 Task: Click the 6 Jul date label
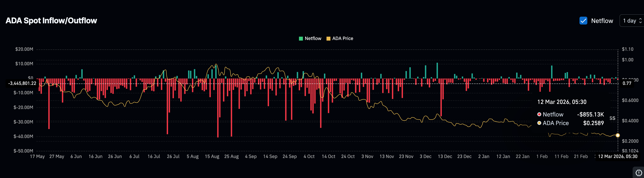(x=135, y=156)
